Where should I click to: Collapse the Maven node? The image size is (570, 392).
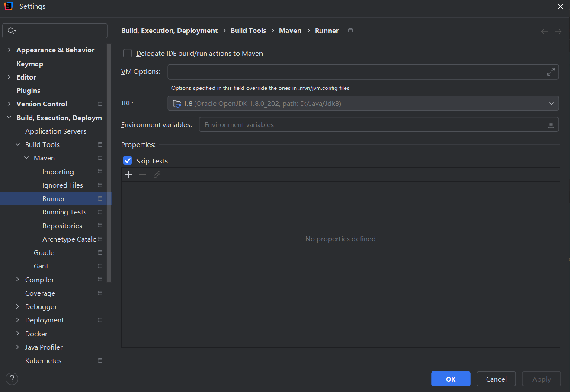pos(26,158)
